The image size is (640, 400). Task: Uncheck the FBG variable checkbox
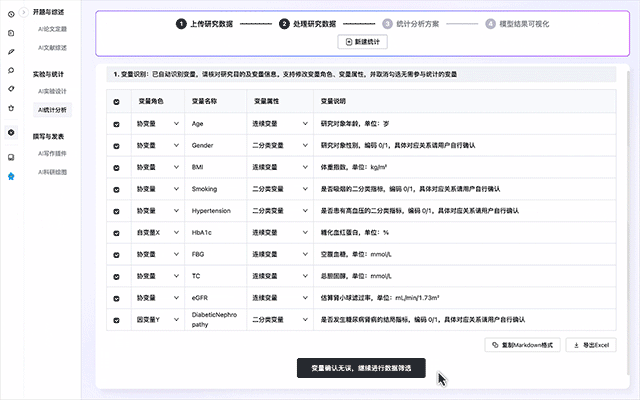click(x=116, y=255)
